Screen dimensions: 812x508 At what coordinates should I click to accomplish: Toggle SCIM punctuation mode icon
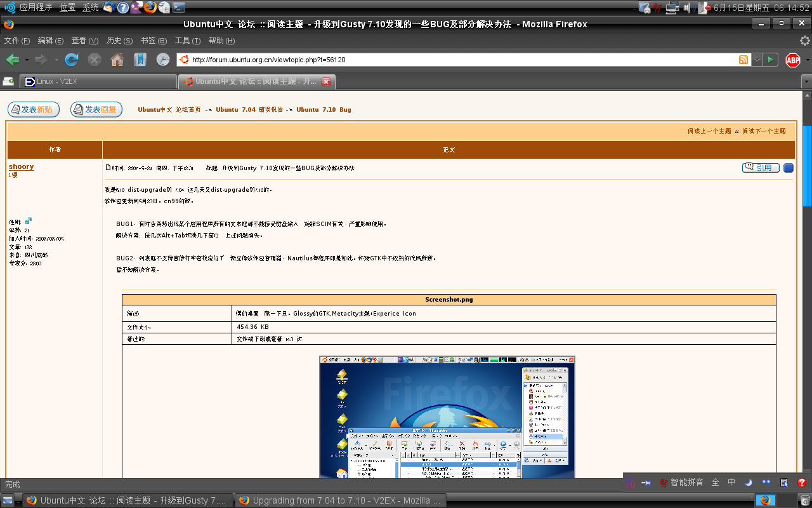(766, 483)
